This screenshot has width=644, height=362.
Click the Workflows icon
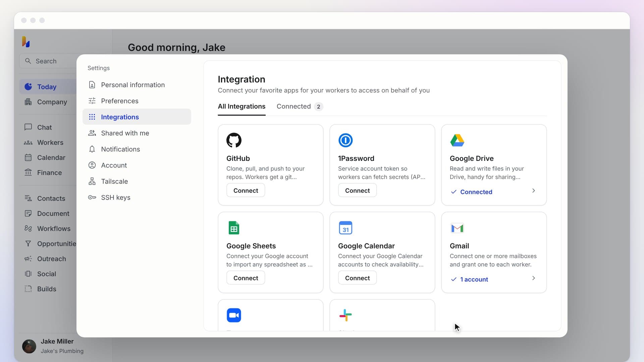coord(28,228)
